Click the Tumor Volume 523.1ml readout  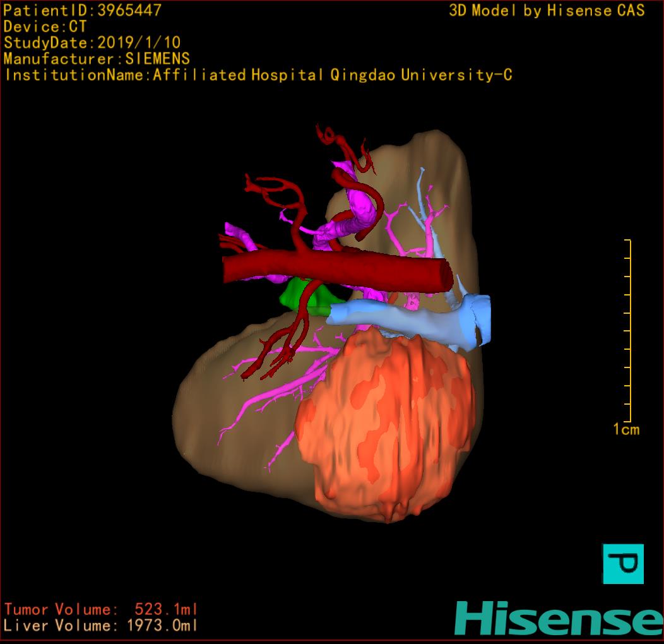coord(101,609)
